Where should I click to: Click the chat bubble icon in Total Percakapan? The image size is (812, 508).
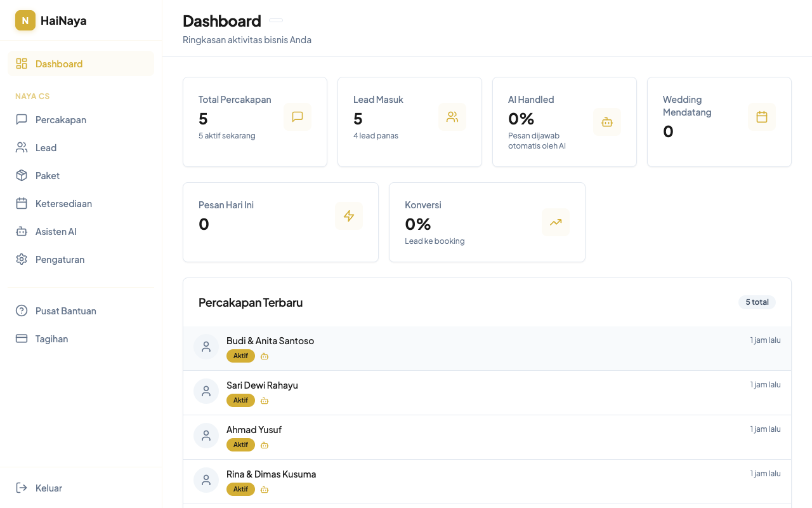(298, 117)
